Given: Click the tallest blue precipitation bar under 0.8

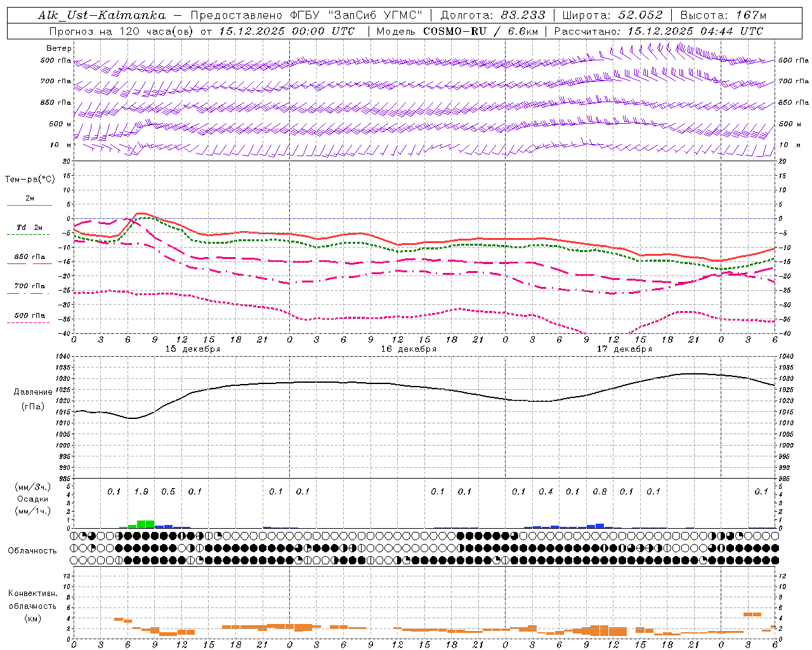Looking at the screenshot, I should click(599, 526).
